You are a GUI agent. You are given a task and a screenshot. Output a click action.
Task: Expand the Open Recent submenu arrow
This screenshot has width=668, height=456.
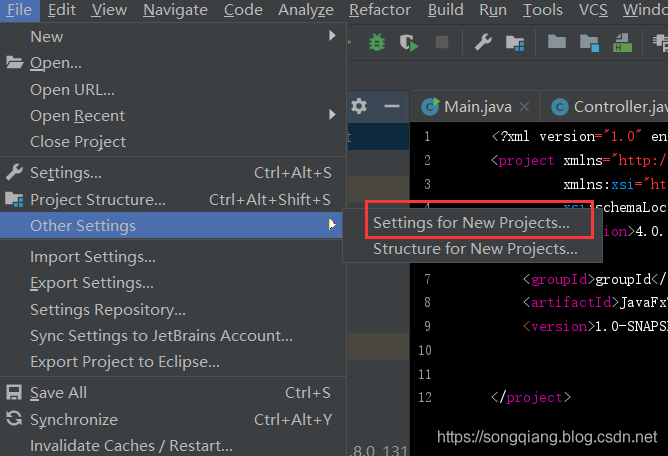tap(332, 115)
